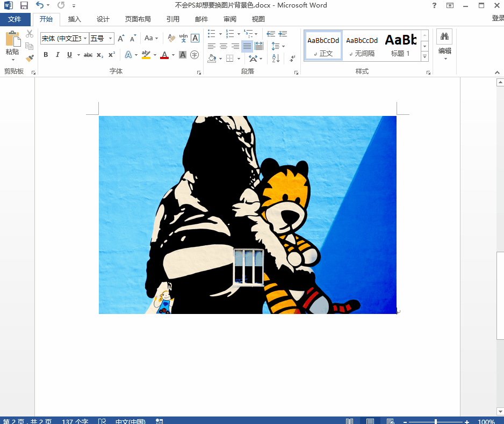Select the cartoon tiger image
504x424 pixels.
(248, 215)
